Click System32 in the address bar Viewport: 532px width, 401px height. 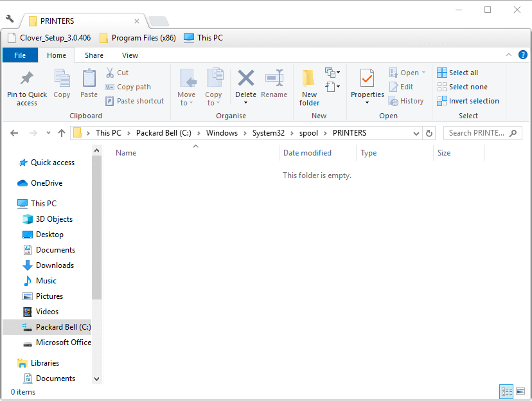(269, 133)
